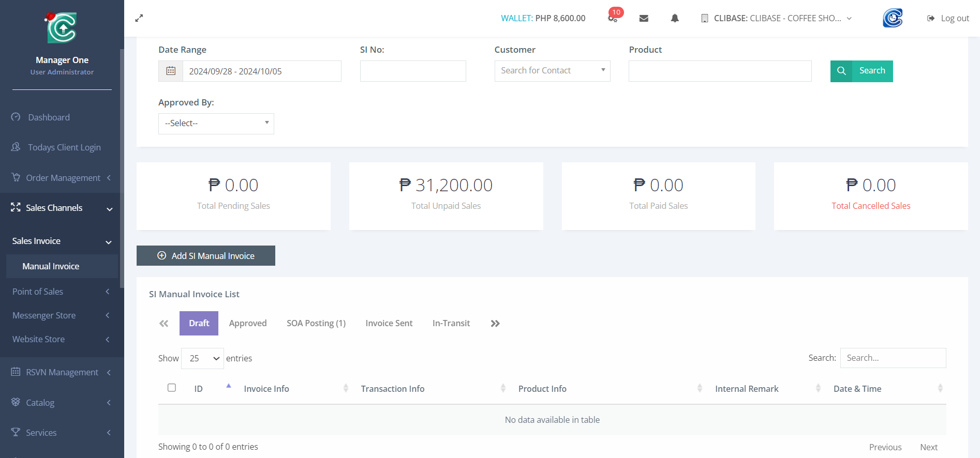Open the settings gears notification icon
Viewport: 980px width, 458px height.
tap(613, 18)
